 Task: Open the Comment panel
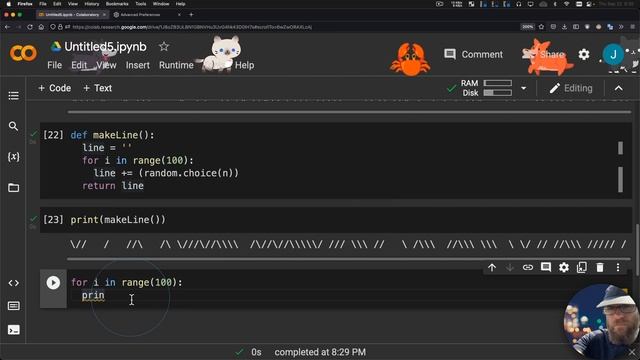473,54
